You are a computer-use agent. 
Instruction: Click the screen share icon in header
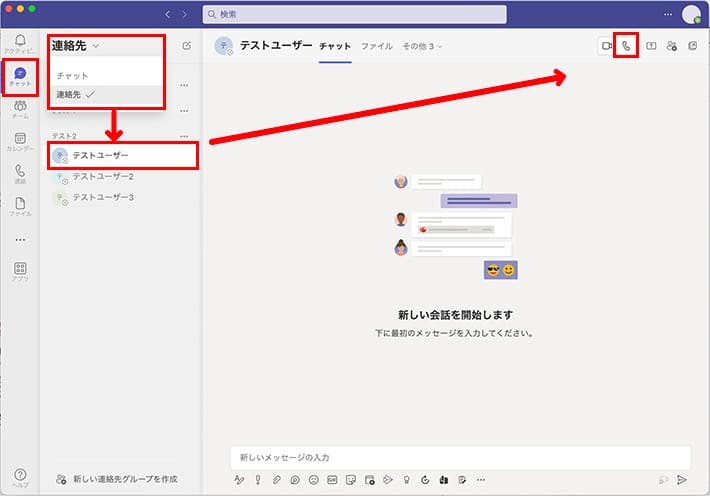(x=651, y=46)
